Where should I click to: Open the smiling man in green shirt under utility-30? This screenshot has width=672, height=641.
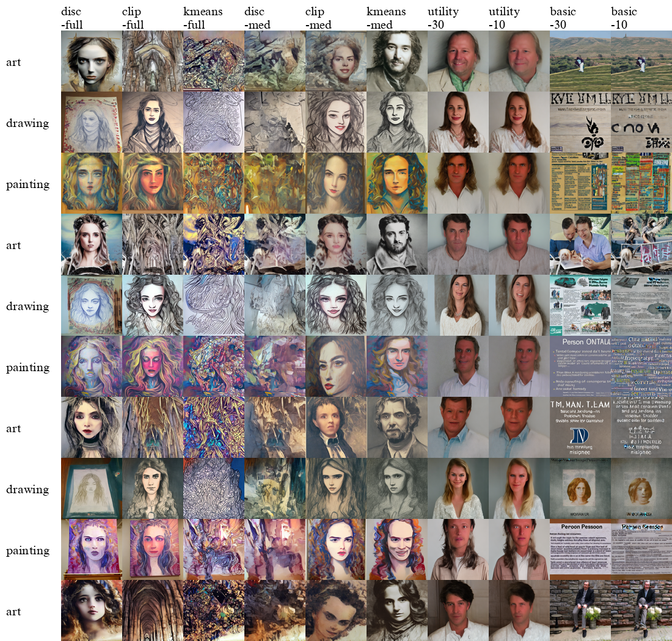click(458, 61)
